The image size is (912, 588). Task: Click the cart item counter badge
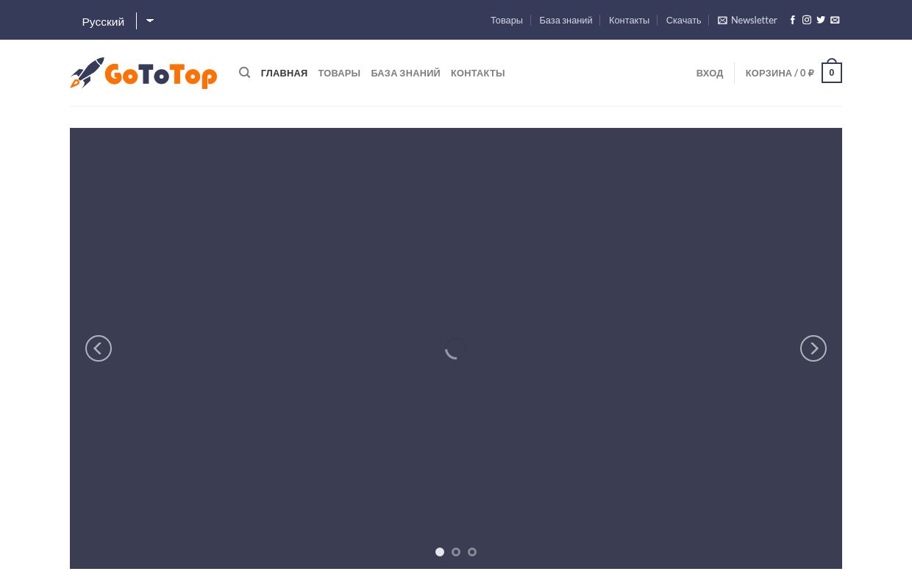click(x=831, y=72)
